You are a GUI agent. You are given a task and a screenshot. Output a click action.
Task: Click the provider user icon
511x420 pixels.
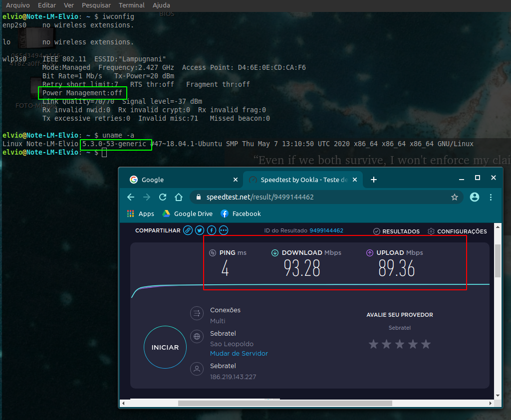point(197,369)
